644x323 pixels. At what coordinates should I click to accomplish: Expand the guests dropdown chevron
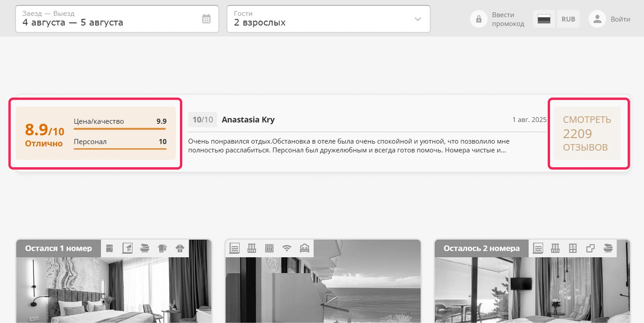(x=418, y=19)
